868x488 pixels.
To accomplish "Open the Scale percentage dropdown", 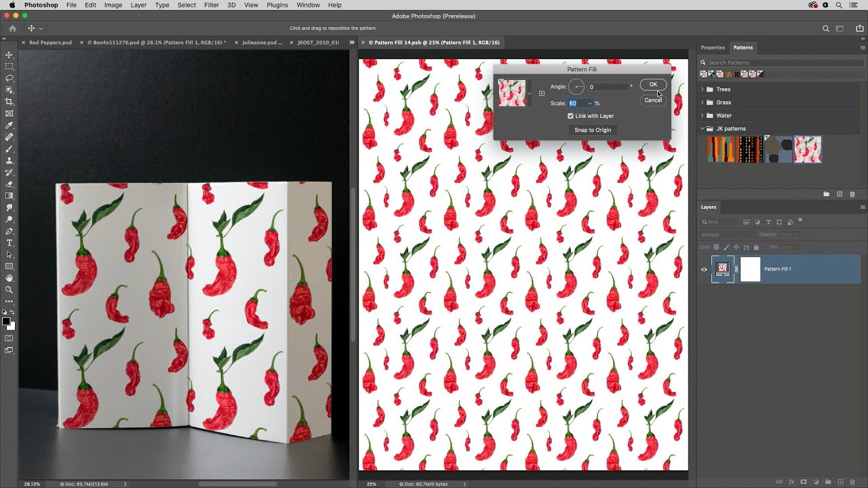I will 590,104.
